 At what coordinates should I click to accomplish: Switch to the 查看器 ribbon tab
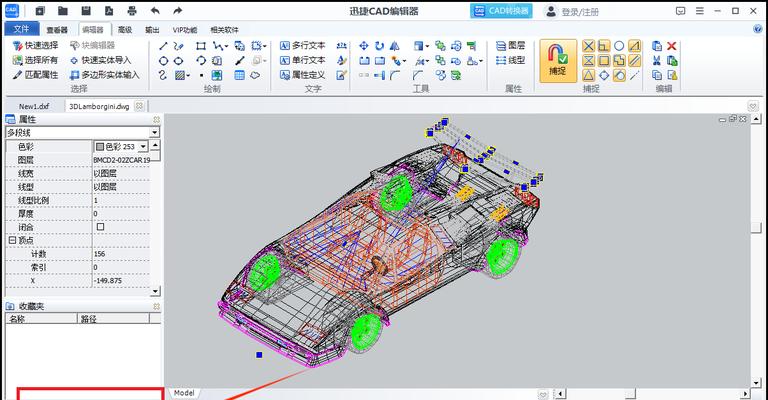coord(57,30)
